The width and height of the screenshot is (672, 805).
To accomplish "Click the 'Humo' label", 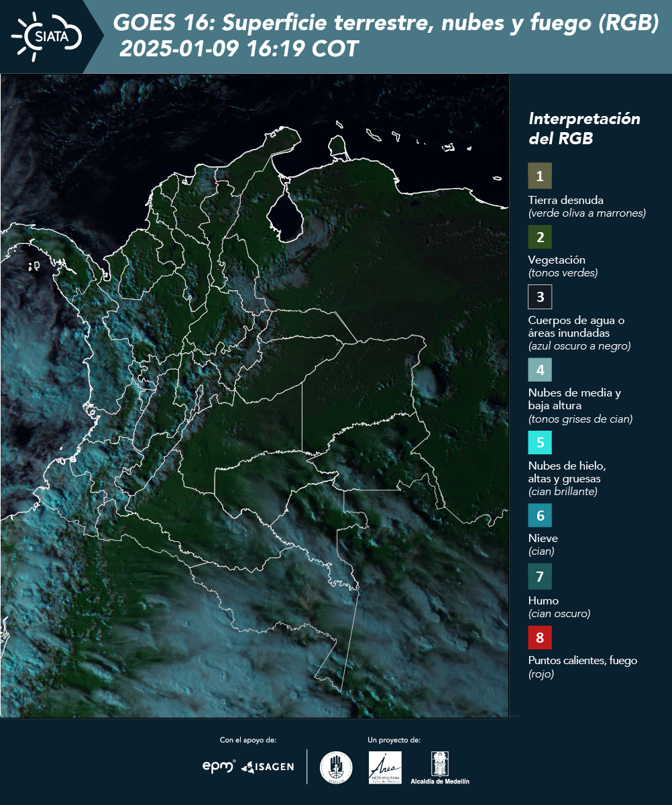I will [x=543, y=600].
